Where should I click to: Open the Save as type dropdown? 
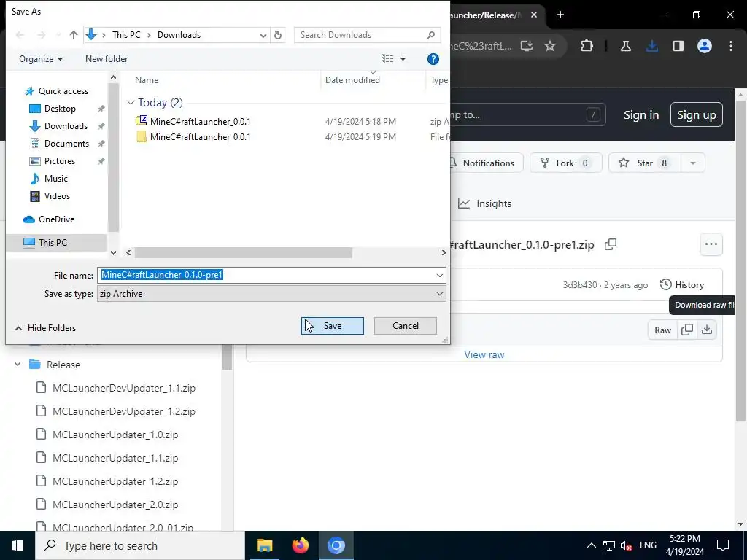pos(271,294)
